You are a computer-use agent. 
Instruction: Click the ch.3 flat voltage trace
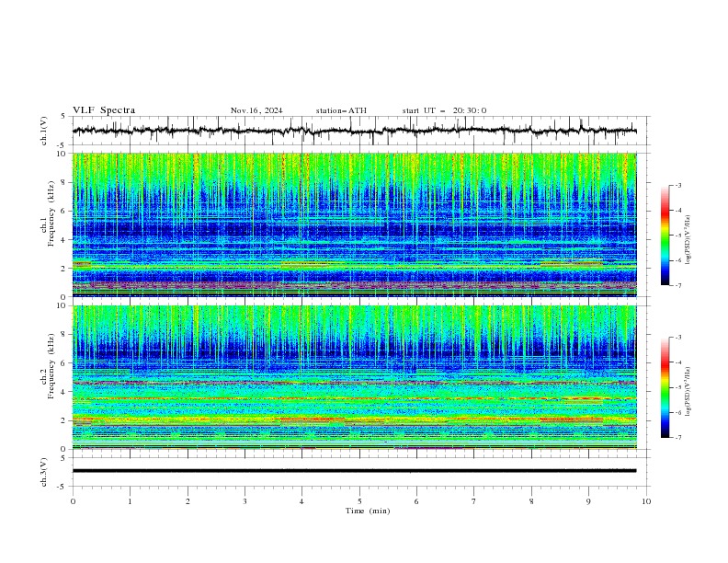(x=354, y=471)
